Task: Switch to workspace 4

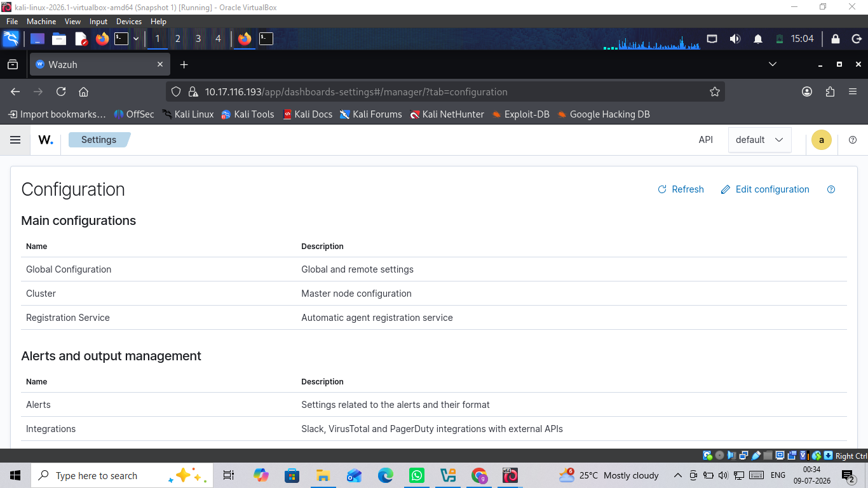Action: point(218,39)
